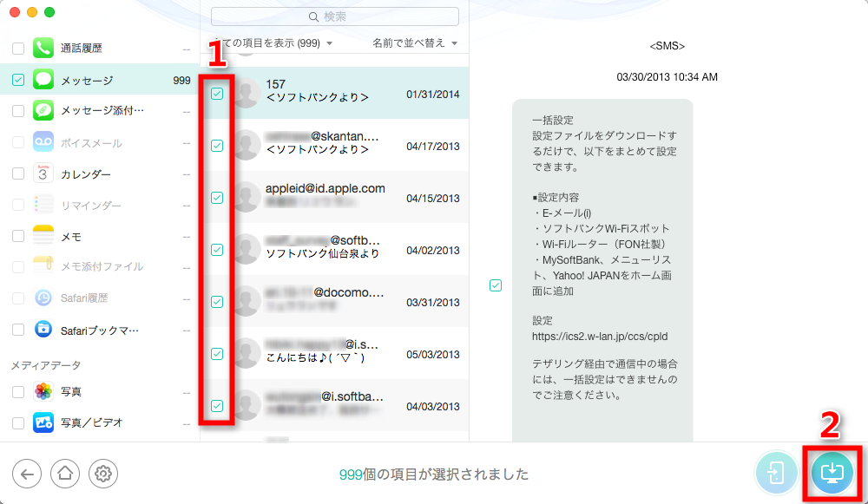Image resolution: width=868 pixels, height=504 pixels.
Task: Click the transfer to device icon
Action: (x=776, y=473)
